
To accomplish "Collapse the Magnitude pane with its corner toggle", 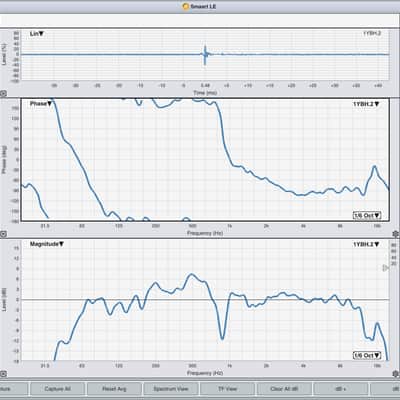I will 3,374.
